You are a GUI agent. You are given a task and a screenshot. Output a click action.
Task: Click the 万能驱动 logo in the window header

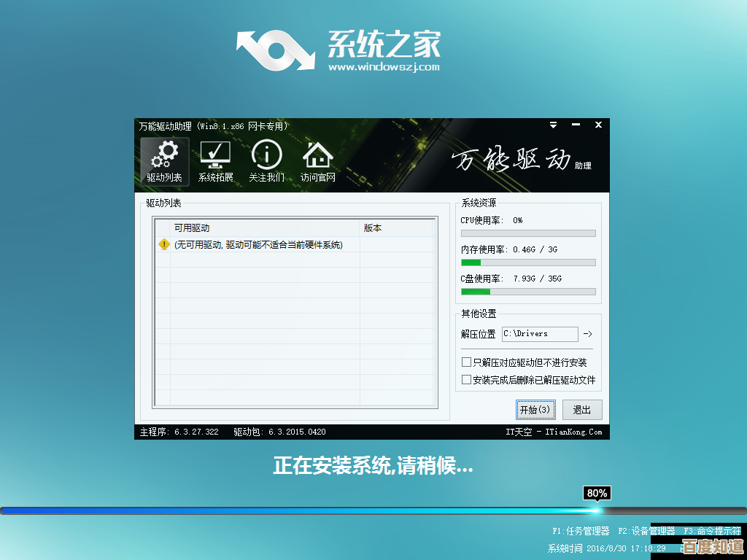(511, 159)
